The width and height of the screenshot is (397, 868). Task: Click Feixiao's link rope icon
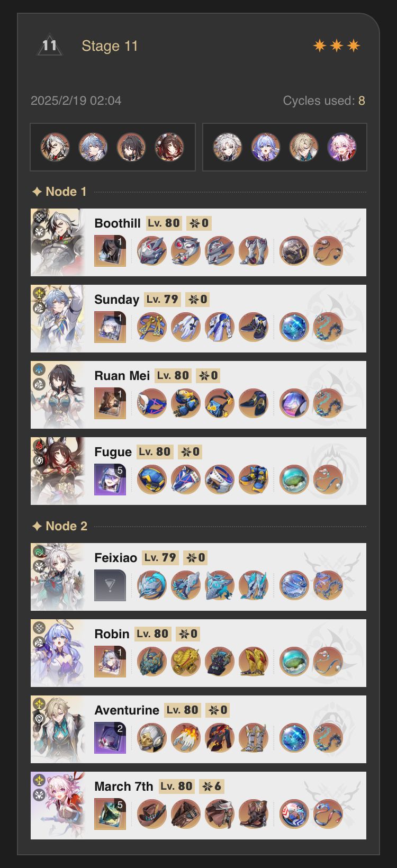[x=328, y=585]
